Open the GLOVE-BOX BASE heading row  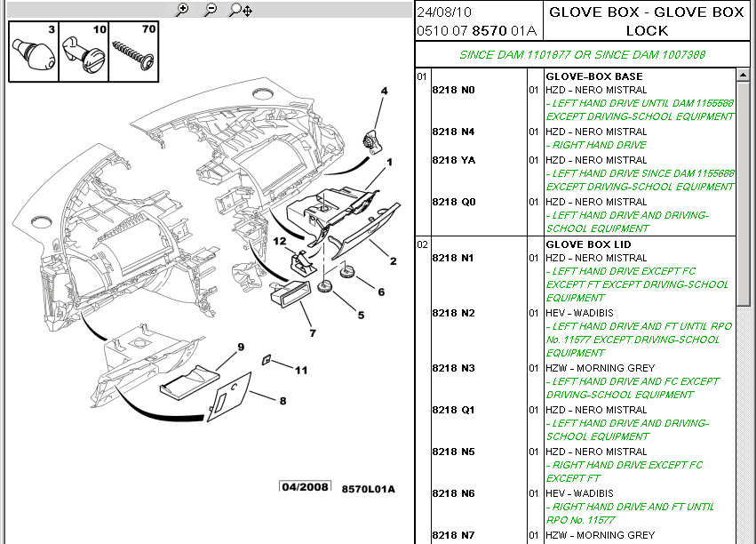tap(594, 76)
